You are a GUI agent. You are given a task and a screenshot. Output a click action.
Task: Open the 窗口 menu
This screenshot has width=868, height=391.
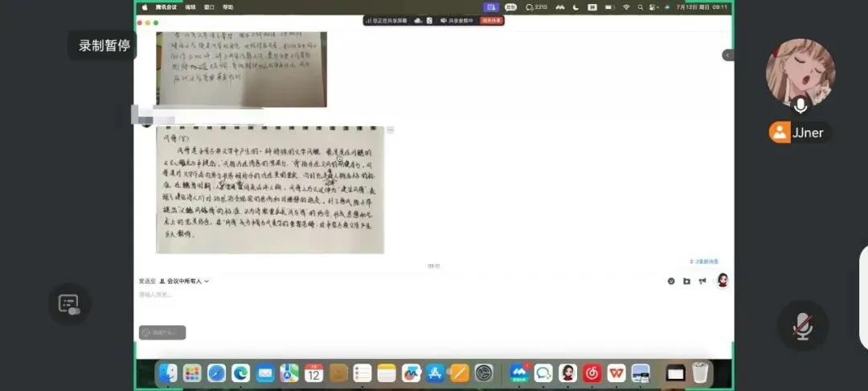[x=209, y=7]
